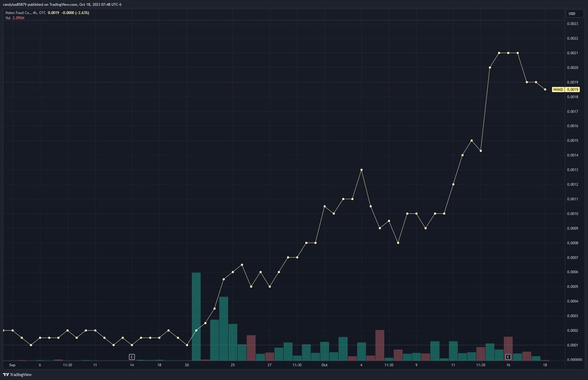Click the earnings E marker above the 16 label
Viewport: 588px width, 380px height.
(x=508, y=356)
